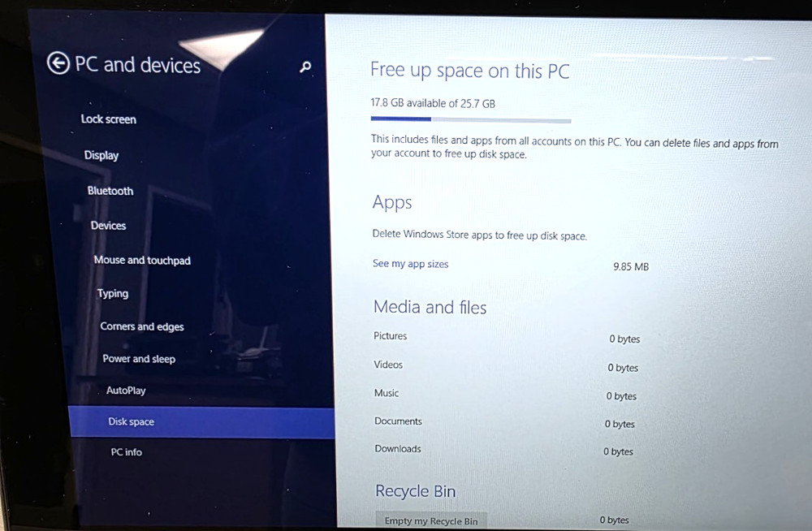Select Lock screen in the sidebar
Image resolution: width=812 pixels, height=531 pixels.
[x=108, y=119]
